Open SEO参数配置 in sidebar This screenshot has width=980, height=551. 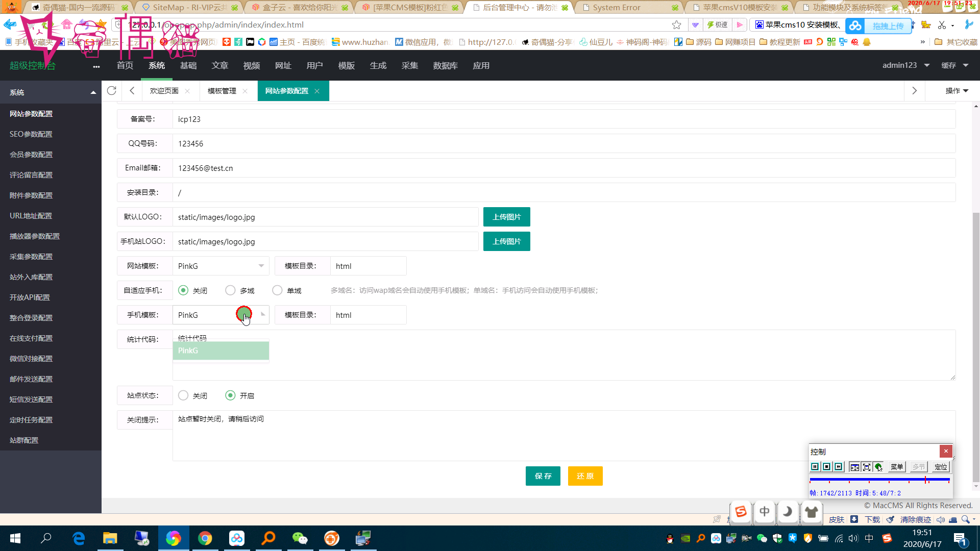(31, 134)
